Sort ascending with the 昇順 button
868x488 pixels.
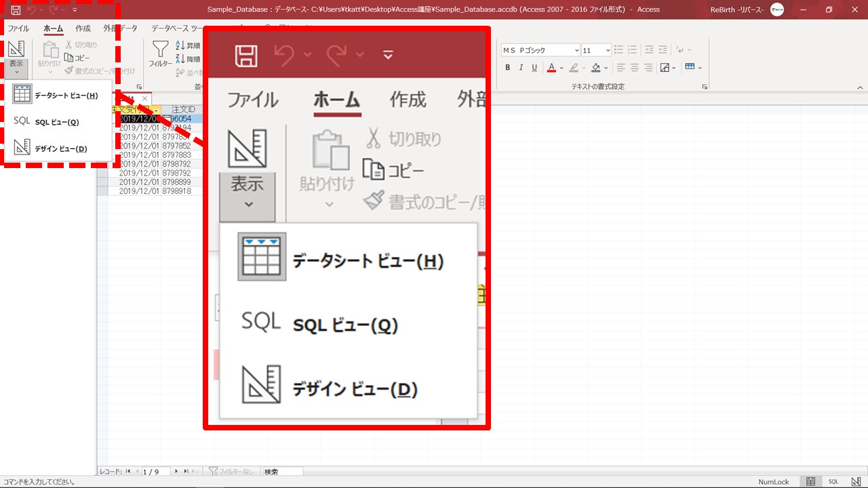(x=188, y=45)
